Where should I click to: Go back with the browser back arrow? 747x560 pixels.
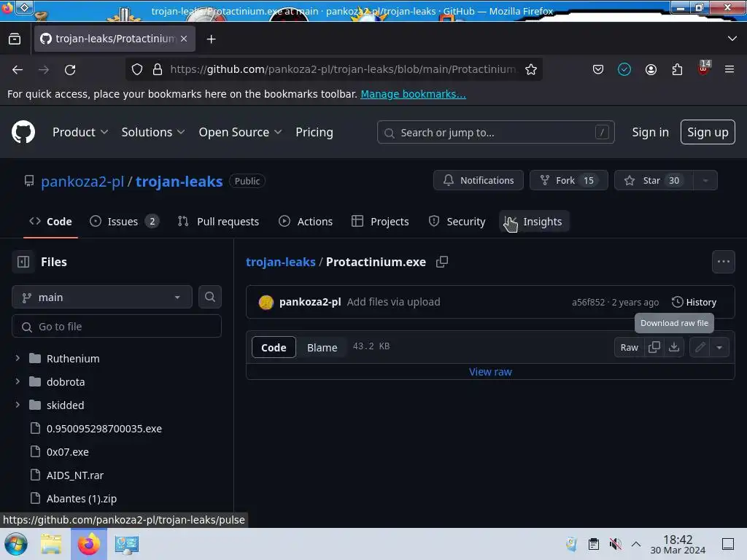[18, 69]
